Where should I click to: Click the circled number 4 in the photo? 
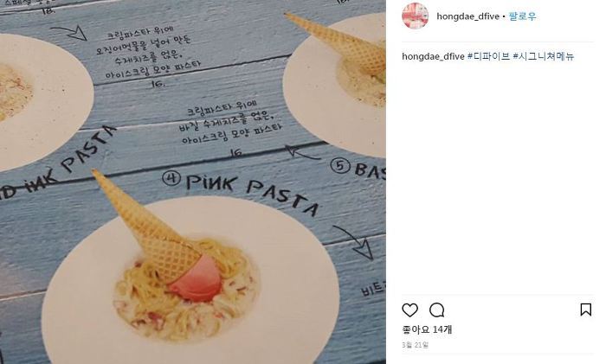pos(171,178)
